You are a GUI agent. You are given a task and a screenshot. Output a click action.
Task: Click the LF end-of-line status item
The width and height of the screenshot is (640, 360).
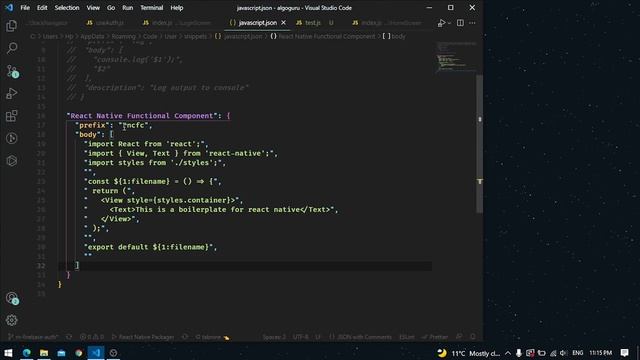click(318, 337)
